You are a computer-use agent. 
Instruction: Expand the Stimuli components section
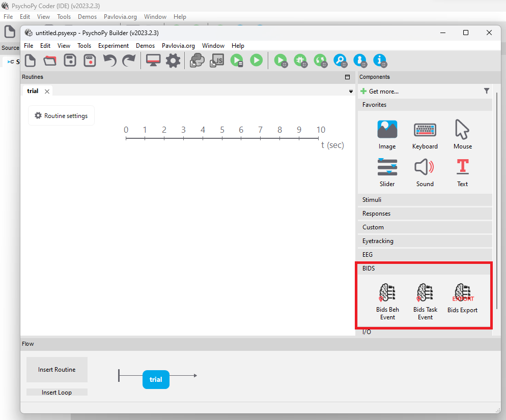425,200
